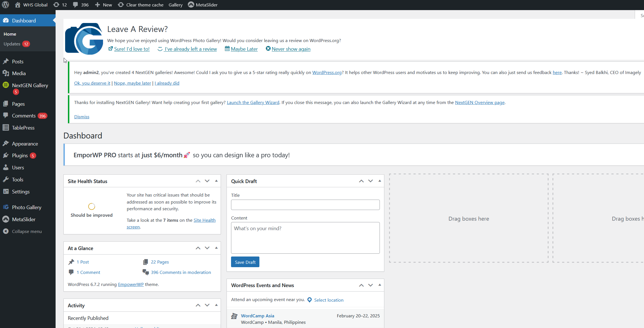Image resolution: width=644 pixels, height=328 pixels.
Task: Click the Quick Draft Title field
Action: 305,205
